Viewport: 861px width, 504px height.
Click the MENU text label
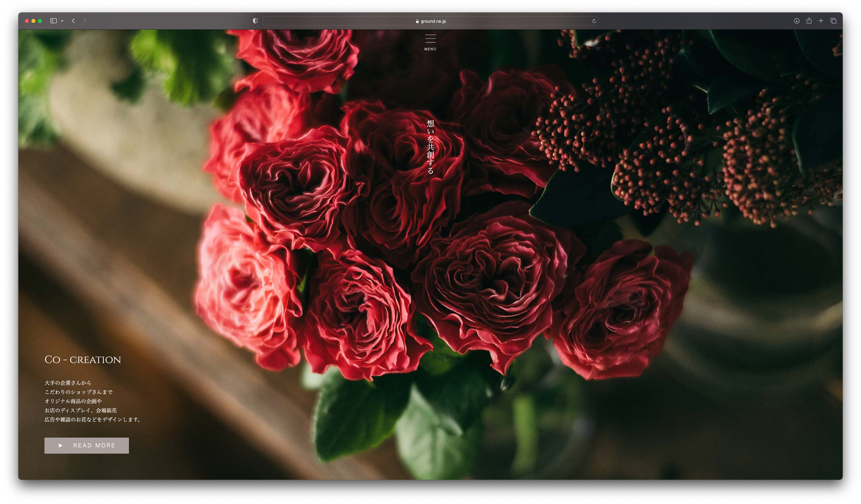point(430,49)
